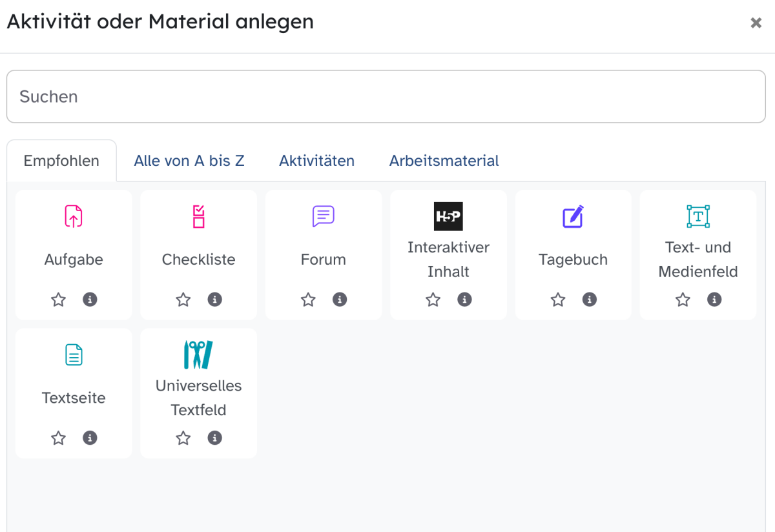Pick the Universelles Textfeld tools icon
This screenshot has width=775, height=532.
(198, 354)
